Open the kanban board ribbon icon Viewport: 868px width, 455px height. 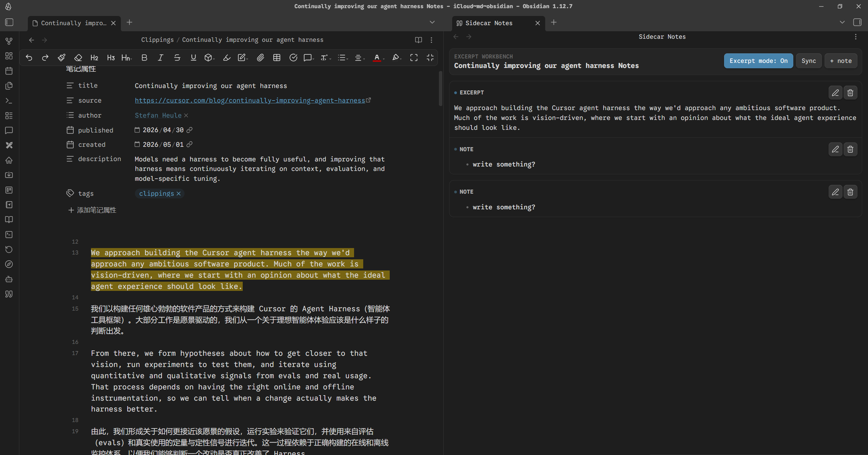tap(9, 190)
